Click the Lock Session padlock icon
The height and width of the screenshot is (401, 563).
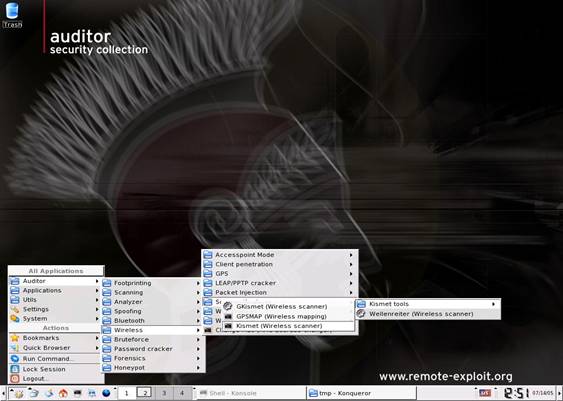[15, 369]
